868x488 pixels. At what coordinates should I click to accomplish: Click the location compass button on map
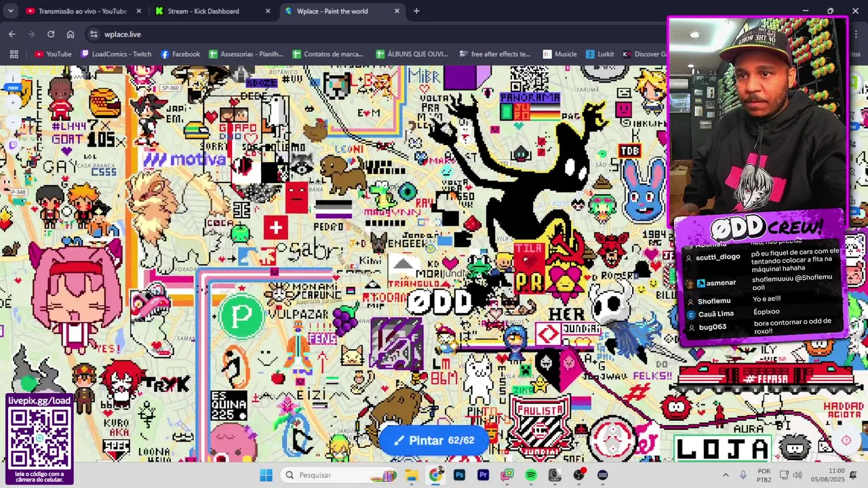click(846, 441)
